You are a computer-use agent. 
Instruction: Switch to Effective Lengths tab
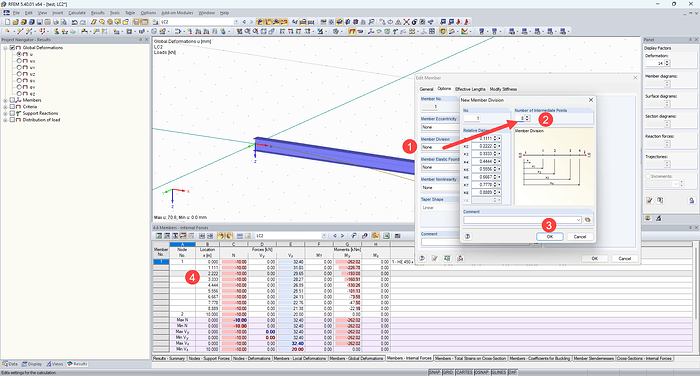(x=470, y=89)
